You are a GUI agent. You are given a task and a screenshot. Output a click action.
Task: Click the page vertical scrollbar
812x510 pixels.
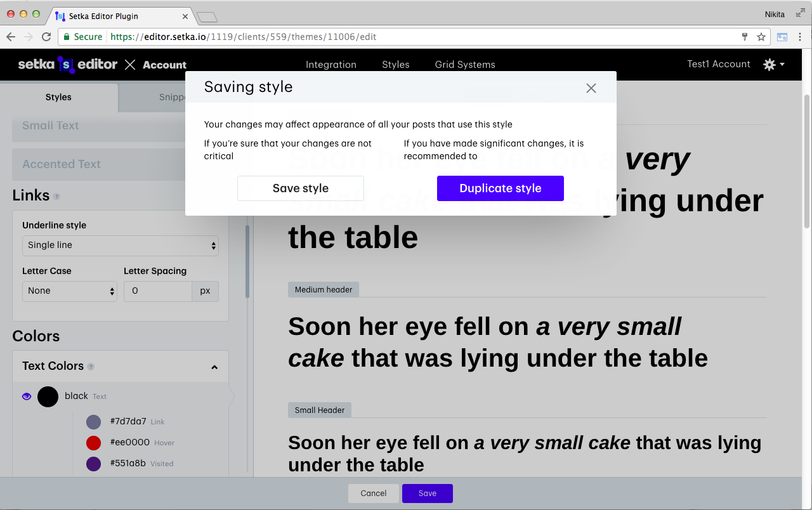pos(807,162)
